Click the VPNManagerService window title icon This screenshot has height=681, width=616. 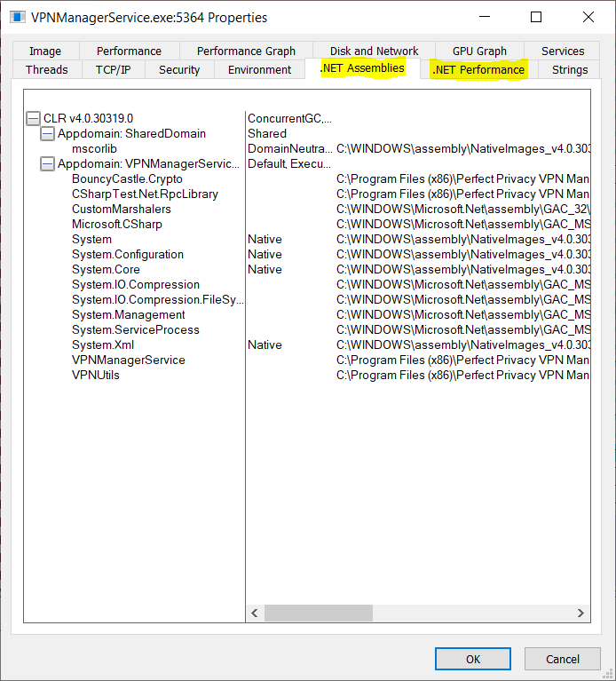(x=18, y=18)
